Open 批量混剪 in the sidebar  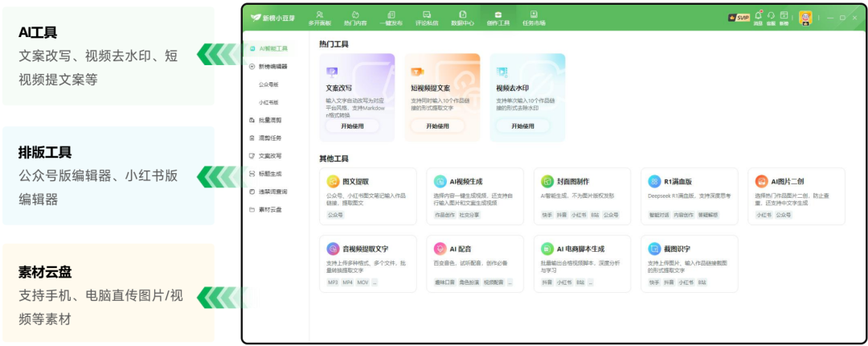[x=266, y=121]
